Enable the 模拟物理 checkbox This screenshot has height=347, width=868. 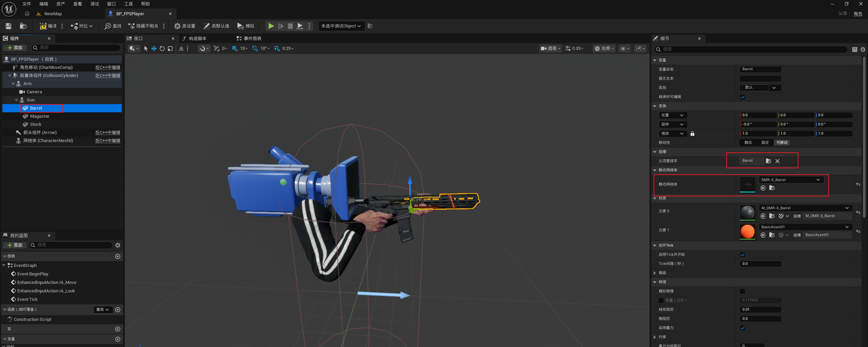point(742,291)
